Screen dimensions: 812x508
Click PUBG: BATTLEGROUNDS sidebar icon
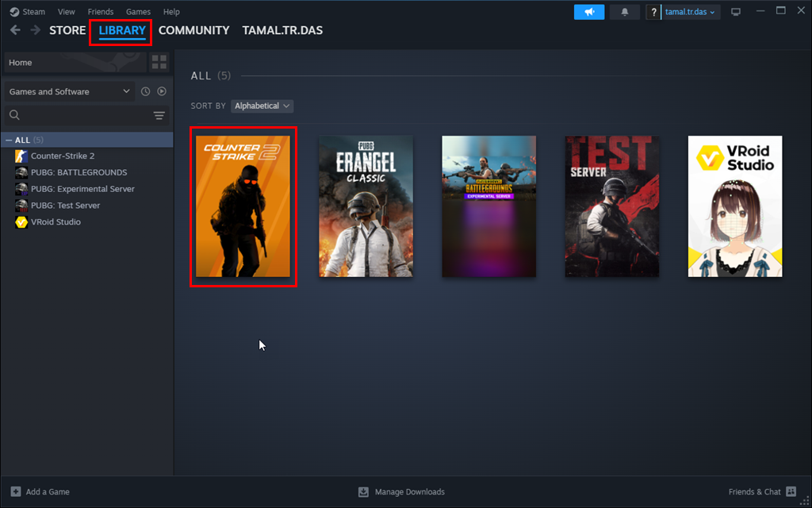(x=21, y=172)
